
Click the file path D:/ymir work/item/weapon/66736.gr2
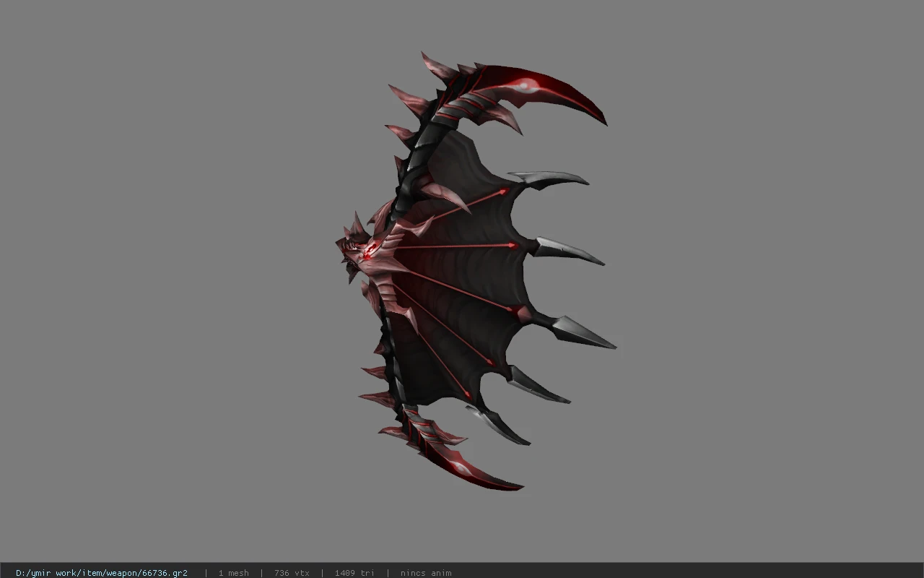[102, 573]
